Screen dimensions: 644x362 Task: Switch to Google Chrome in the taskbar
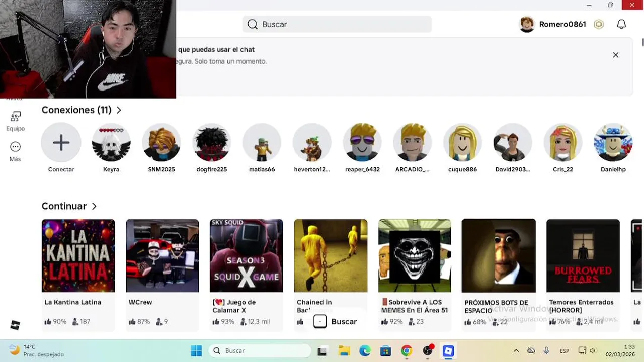(407, 351)
